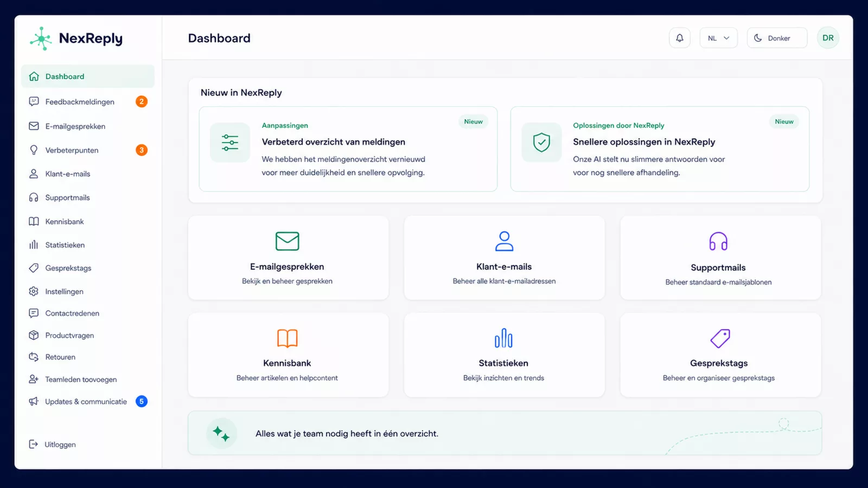Image resolution: width=868 pixels, height=488 pixels.
Task: Click the shield check icon
Action: (x=541, y=143)
